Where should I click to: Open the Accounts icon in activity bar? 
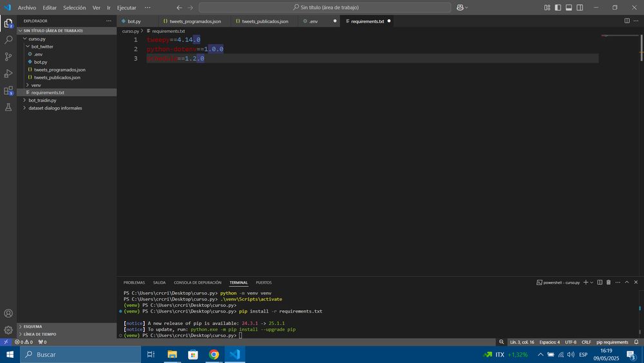8,313
